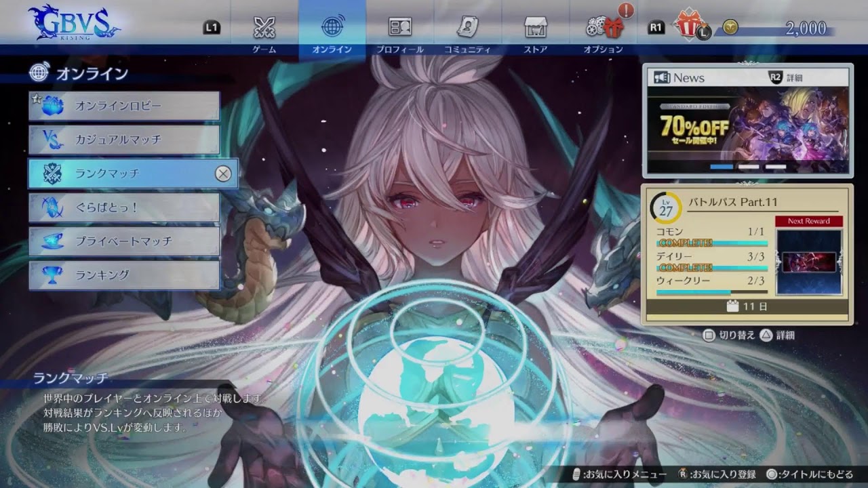Screen dimensions: 868x488
Task: Click the GBVS Rising logo
Action: click(x=73, y=22)
